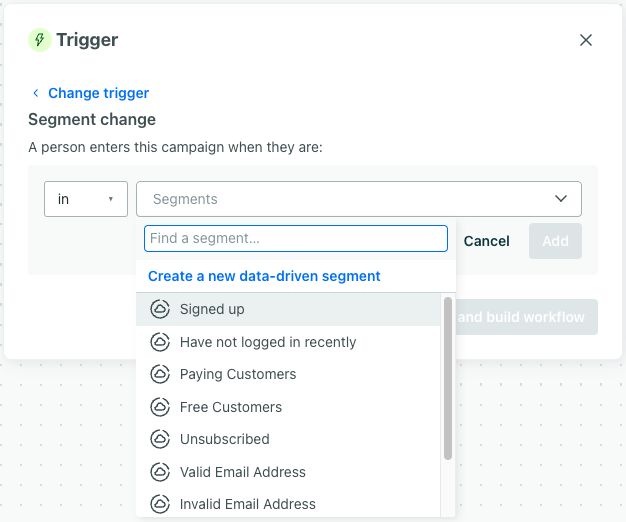Click the Free Customers segment icon

(x=159, y=407)
